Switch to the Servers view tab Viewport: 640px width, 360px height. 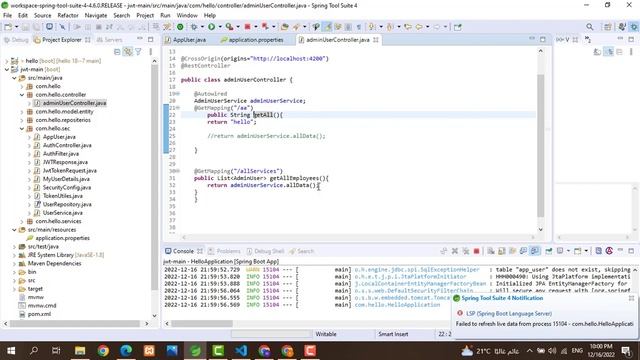[x=109, y=40]
